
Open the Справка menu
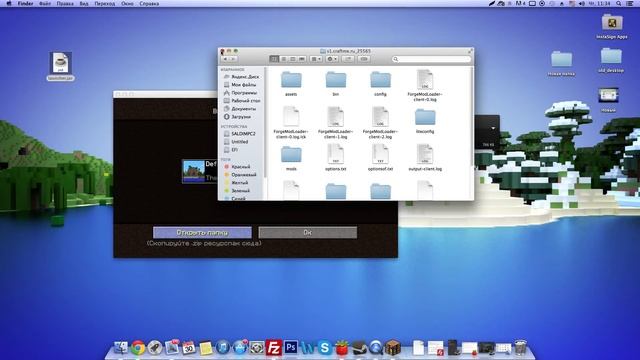point(149,3)
